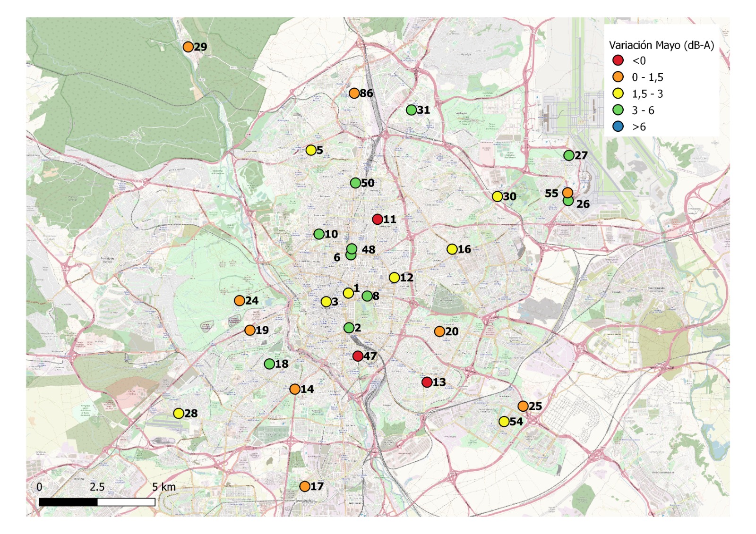The image size is (756, 534).
Task: Click the orange station marker 29
Action: click(x=188, y=47)
